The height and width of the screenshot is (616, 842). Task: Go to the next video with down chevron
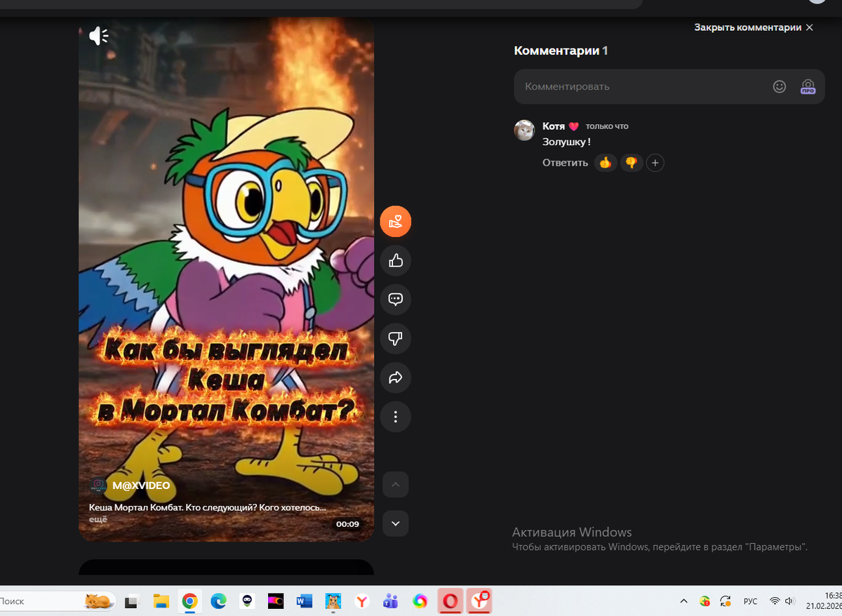click(396, 523)
